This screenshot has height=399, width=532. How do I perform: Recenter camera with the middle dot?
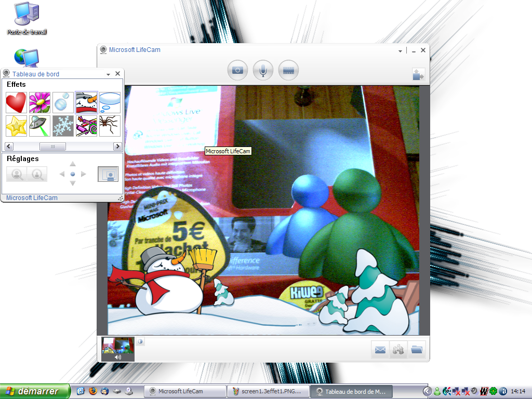(73, 174)
